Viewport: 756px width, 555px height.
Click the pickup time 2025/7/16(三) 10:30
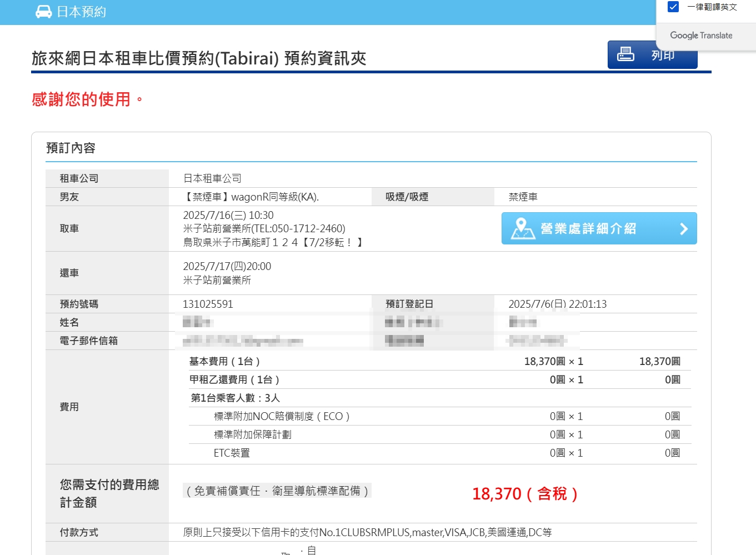(228, 215)
